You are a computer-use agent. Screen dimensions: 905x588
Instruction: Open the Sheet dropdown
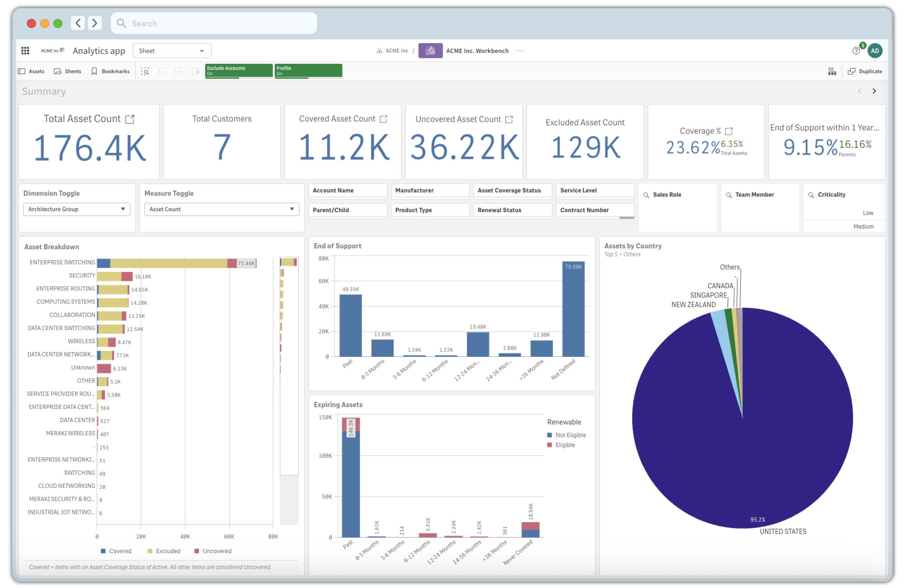point(172,51)
